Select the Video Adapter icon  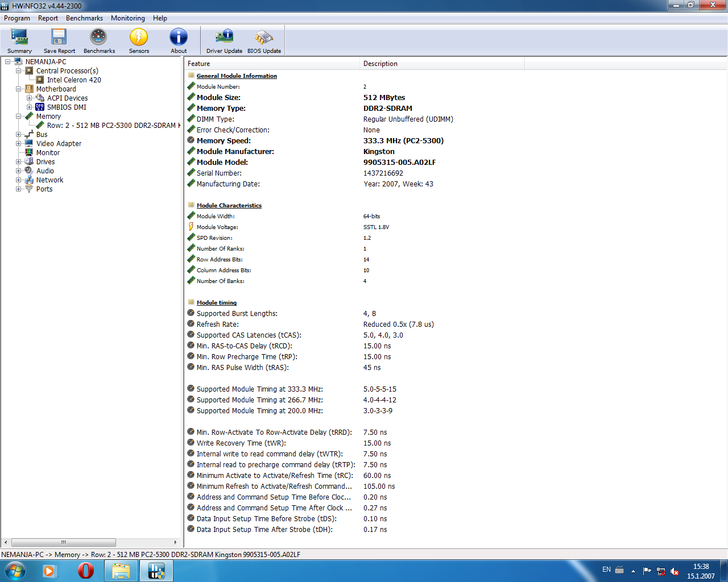pyautogui.click(x=30, y=143)
